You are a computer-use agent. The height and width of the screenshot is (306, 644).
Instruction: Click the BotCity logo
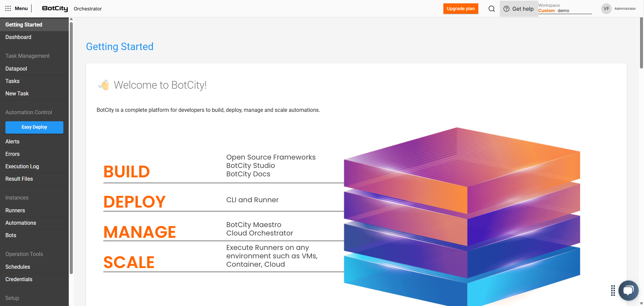point(55,8)
